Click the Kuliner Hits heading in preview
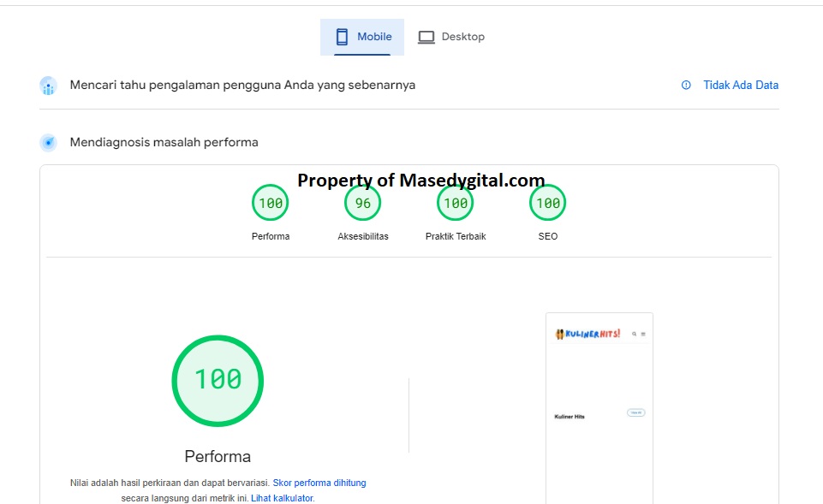 click(570, 417)
